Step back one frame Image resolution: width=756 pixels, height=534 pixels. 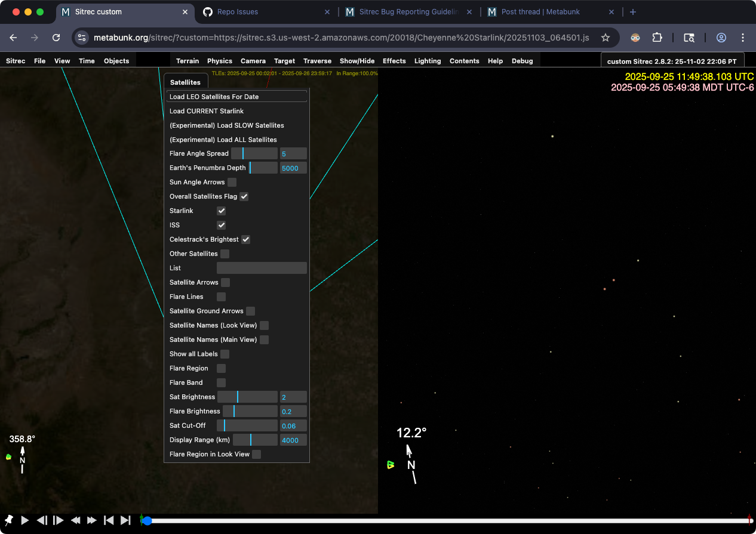[42, 520]
